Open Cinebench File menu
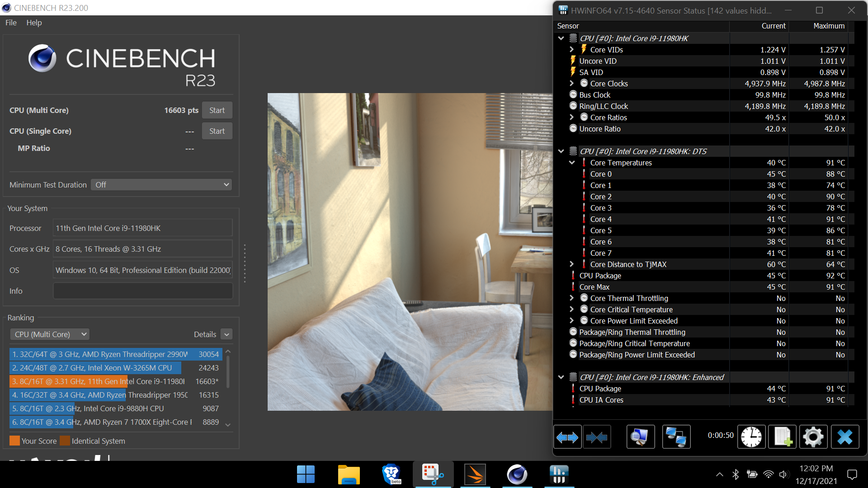 [11, 23]
